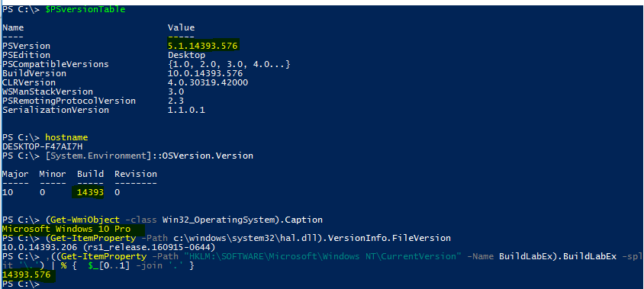Click the BuildVersion value 10.0.14393.576
Screen dimensions: 644x289
click(205, 73)
